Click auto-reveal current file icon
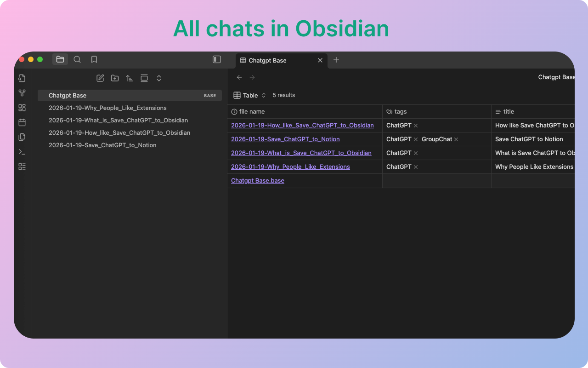Image resolution: width=588 pixels, height=368 pixels. click(144, 78)
